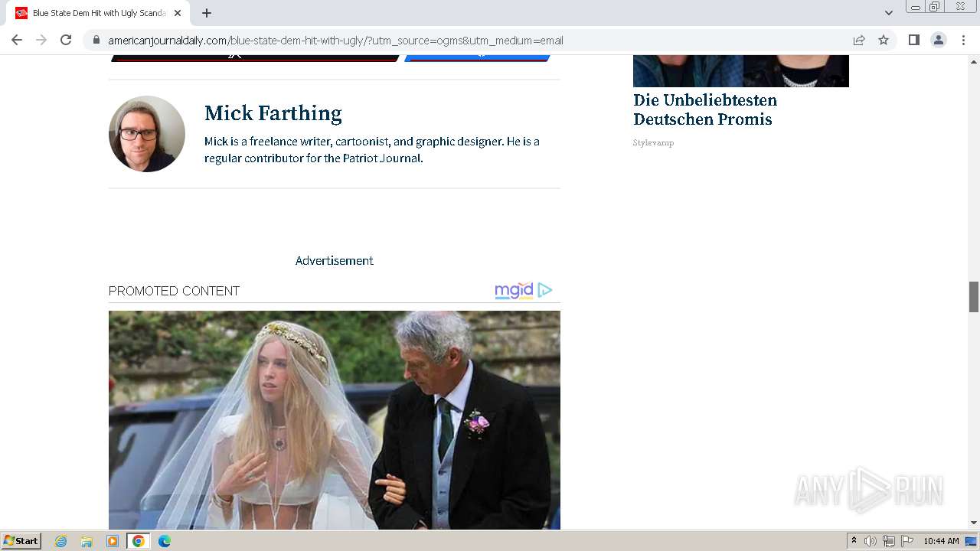Launch Microsoft Edge from taskbar
This screenshot has height=551, width=980.
coord(164,541)
